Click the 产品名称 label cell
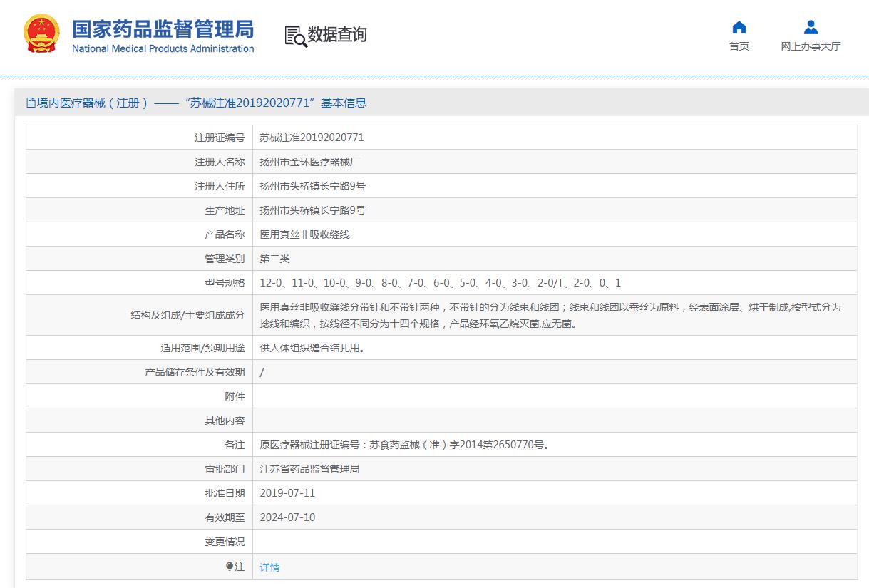 (x=140, y=234)
